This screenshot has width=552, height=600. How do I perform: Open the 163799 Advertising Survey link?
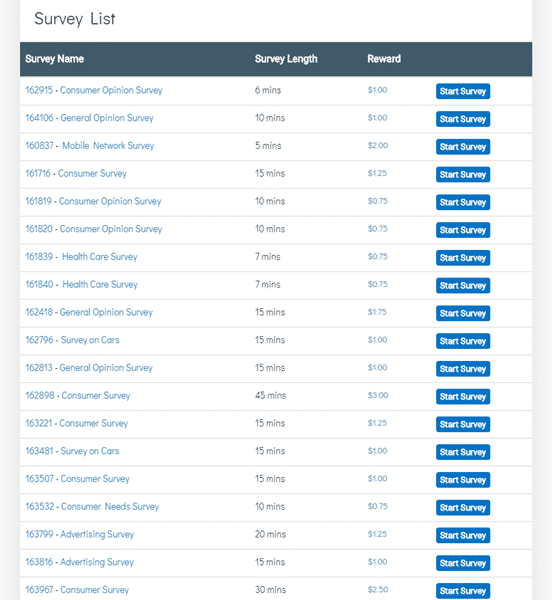(x=80, y=534)
